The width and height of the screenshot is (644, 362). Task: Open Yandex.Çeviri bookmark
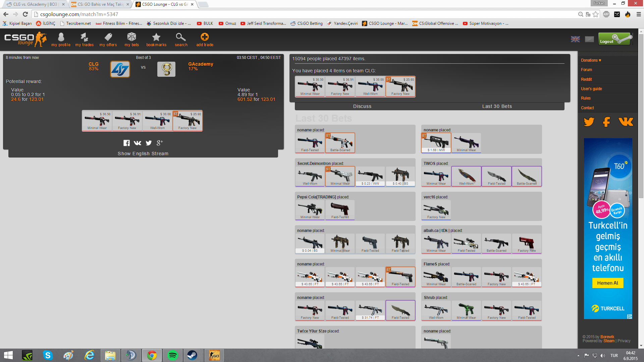coord(342,23)
